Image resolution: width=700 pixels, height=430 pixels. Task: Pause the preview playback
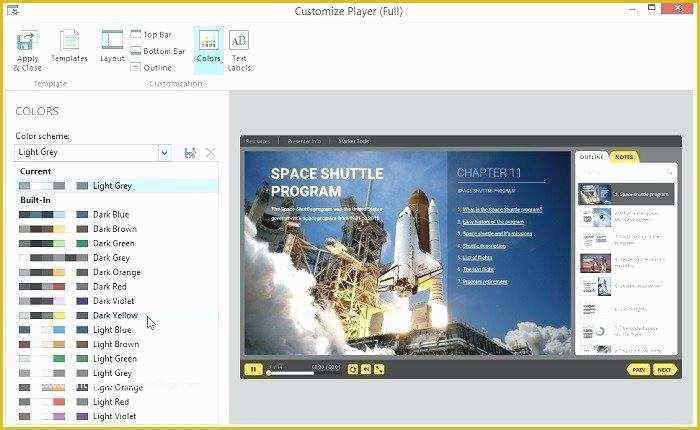pos(253,369)
